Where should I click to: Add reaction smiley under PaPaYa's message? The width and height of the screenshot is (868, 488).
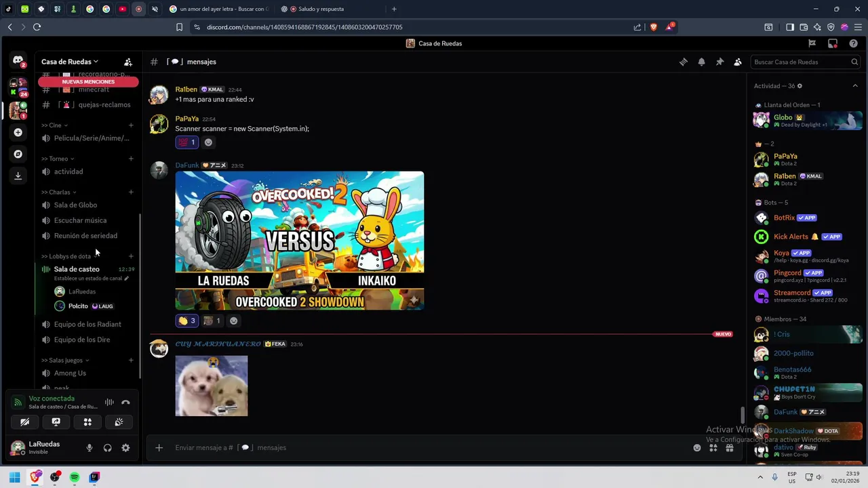coord(208,142)
